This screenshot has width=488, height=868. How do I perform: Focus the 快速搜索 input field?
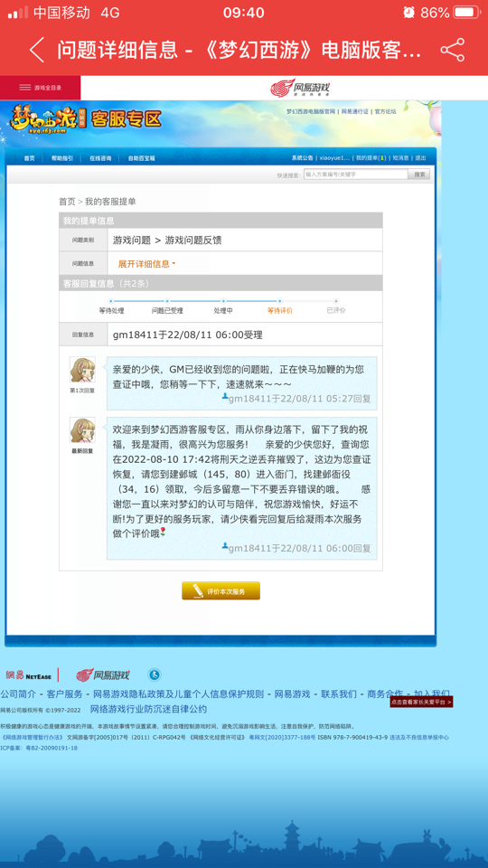coord(356,175)
